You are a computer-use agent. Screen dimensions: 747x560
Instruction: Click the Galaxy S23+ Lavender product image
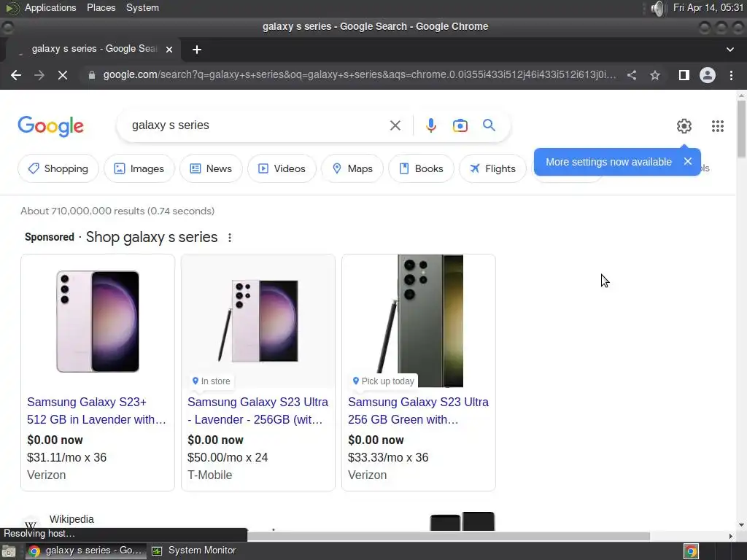tap(98, 322)
